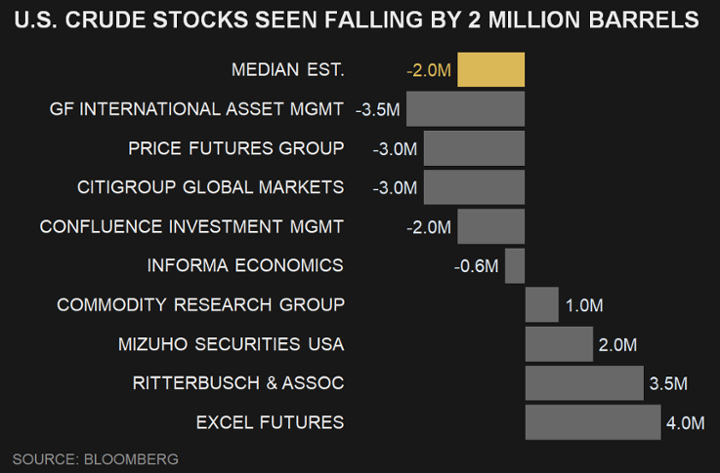
Task: Click the Confluence Investment Mgmt bar
Action: pos(491,226)
